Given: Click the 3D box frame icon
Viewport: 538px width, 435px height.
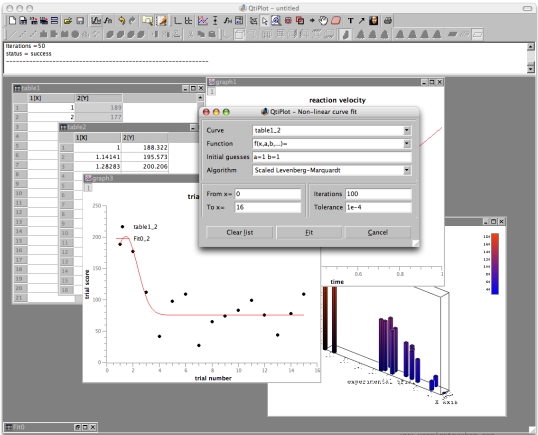Looking at the screenshot, I should tap(239, 34).
